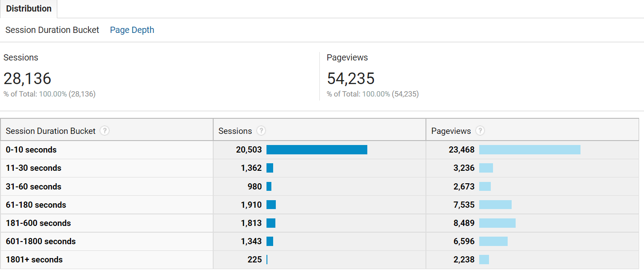
Task: Select the Session Duration Bucket view
Action: tap(52, 30)
